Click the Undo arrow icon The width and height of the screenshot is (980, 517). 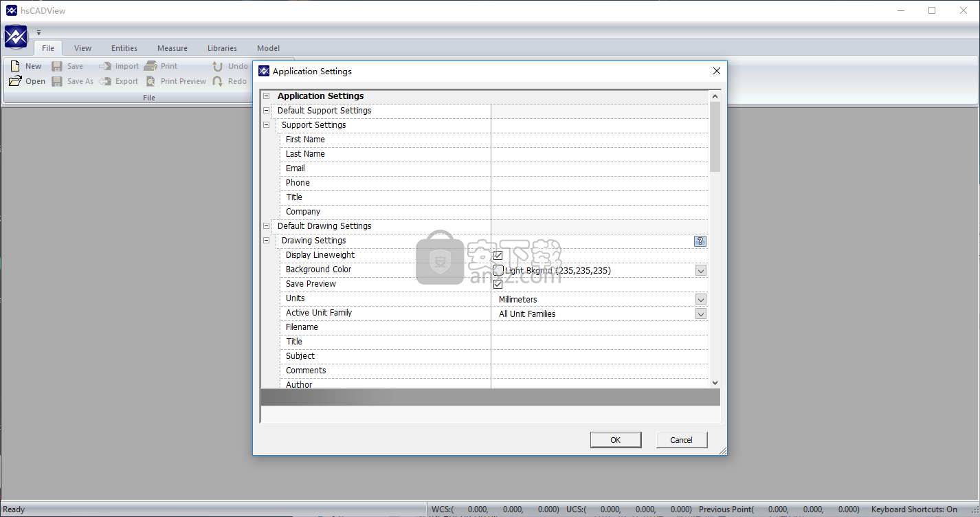coord(218,66)
